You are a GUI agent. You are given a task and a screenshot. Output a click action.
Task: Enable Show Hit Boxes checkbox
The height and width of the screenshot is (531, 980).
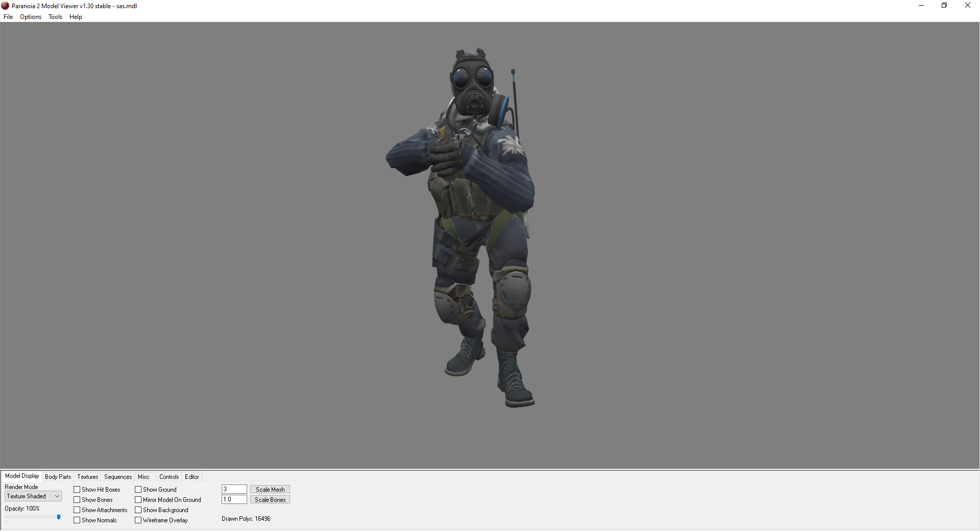pyautogui.click(x=77, y=490)
